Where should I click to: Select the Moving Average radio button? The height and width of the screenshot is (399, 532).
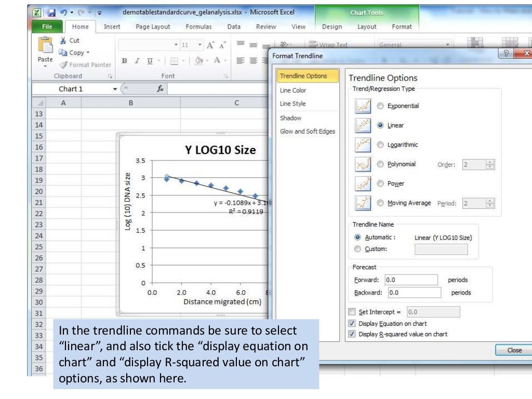[x=380, y=203]
